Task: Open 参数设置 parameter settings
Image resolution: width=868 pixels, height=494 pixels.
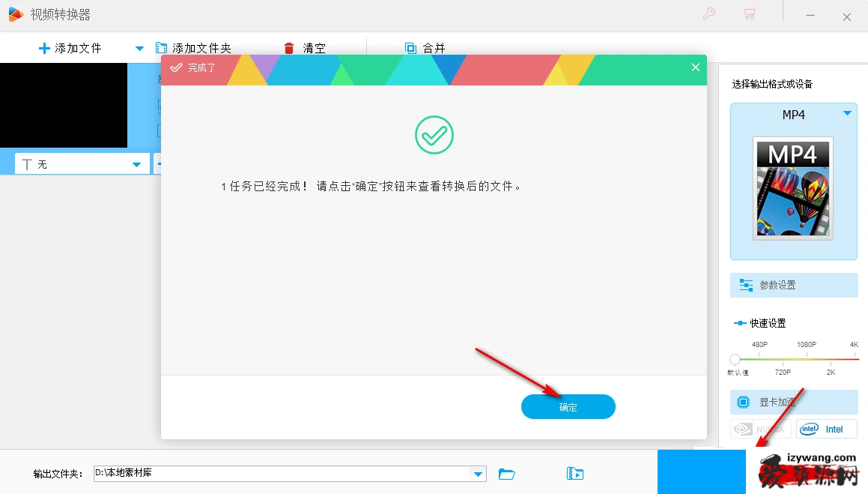Action: [794, 285]
